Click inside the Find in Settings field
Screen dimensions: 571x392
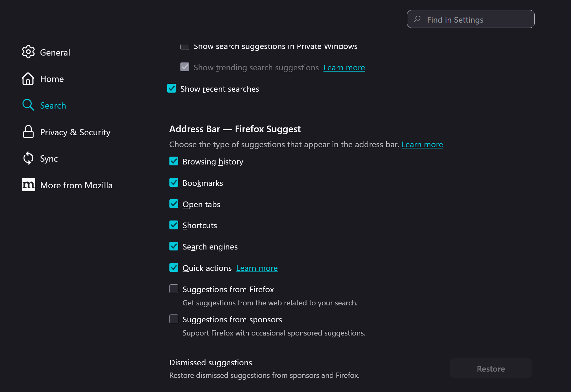tap(471, 19)
